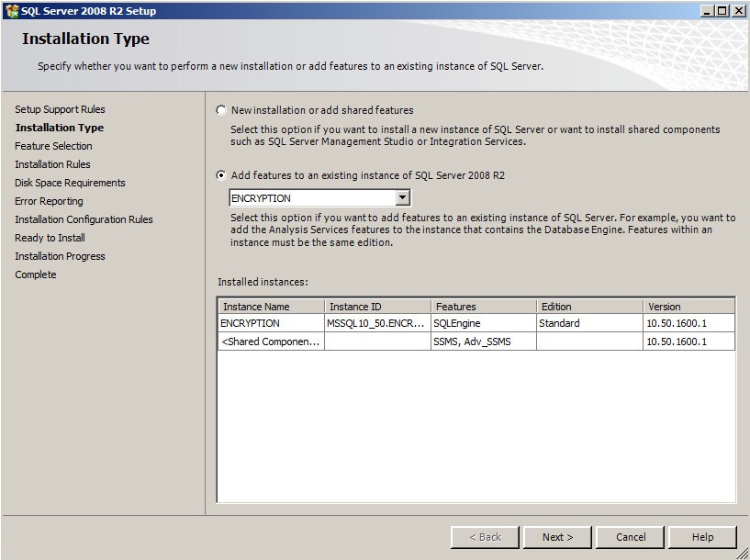
Task: Click the Instance ID column header
Action: tap(378, 307)
